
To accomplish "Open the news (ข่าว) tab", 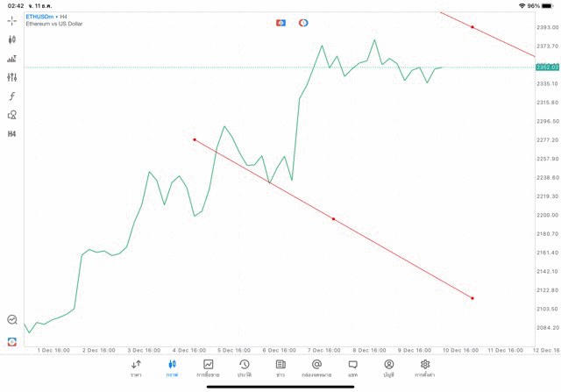I will [x=280, y=367].
